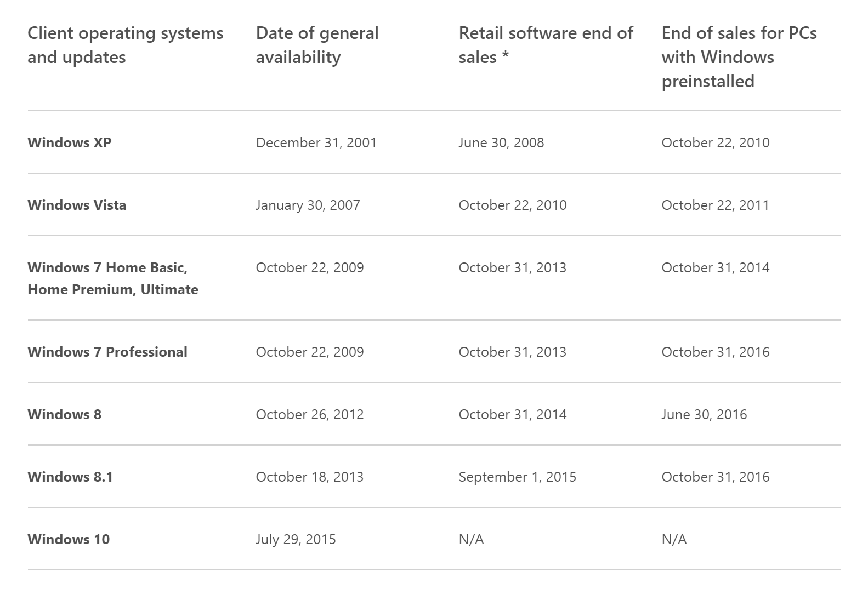Select the September 1, 2015 date cell
Screen dimensions: 868x594
pos(517,477)
